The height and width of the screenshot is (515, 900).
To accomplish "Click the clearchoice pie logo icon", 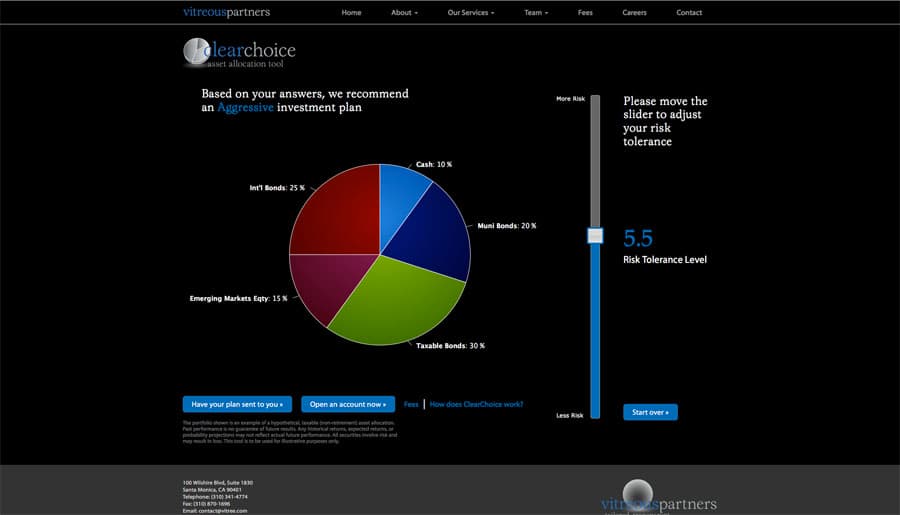I will (x=196, y=51).
